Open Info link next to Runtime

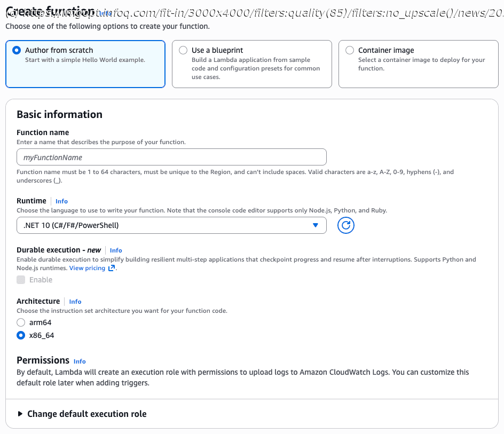tap(61, 201)
